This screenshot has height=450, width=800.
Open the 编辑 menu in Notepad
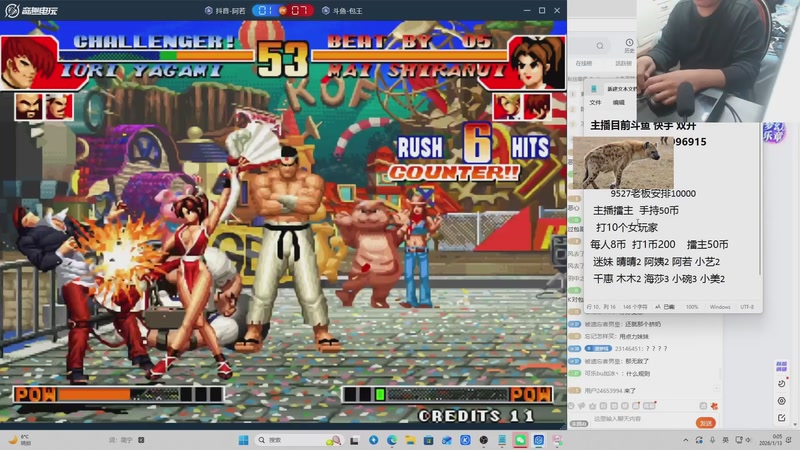tap(618, 103)
